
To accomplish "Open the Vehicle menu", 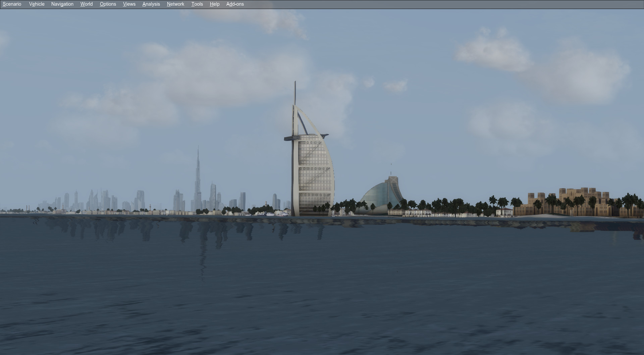I will (x=37, y=4).
